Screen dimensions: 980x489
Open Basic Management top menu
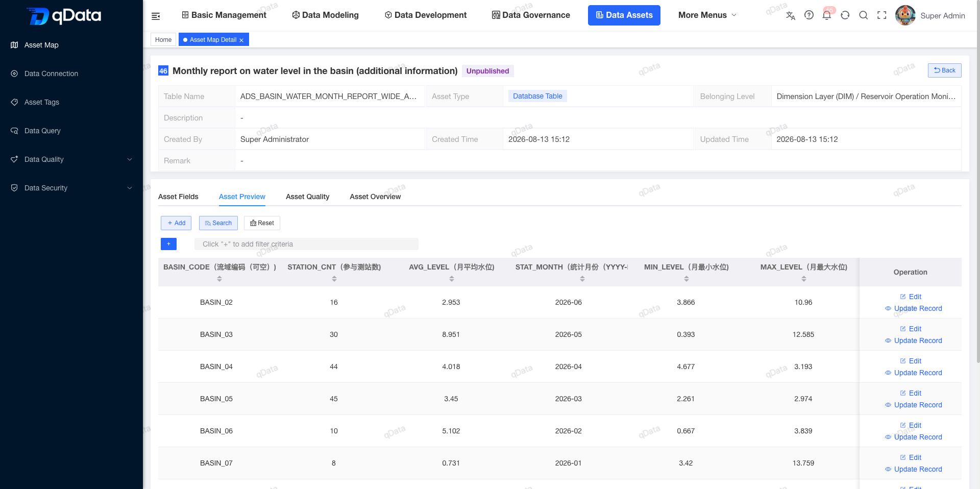click(224, 15)
